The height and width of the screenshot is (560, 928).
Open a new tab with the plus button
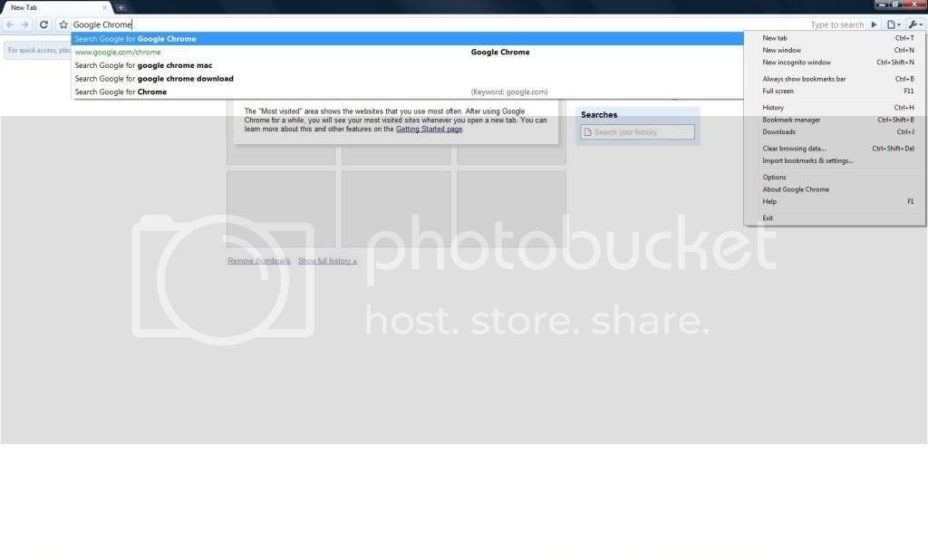pyautogui.click(x=121, y=7)
